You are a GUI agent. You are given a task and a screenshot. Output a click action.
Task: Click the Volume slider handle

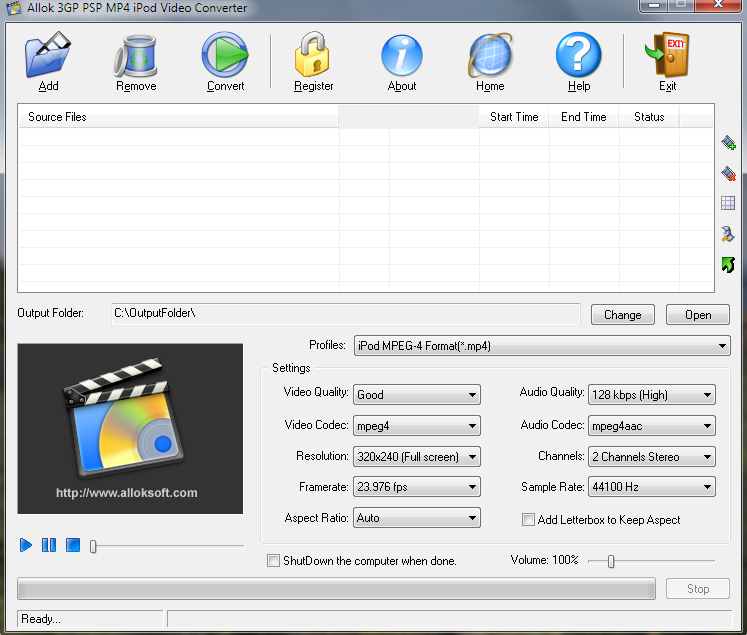[611, 561]
